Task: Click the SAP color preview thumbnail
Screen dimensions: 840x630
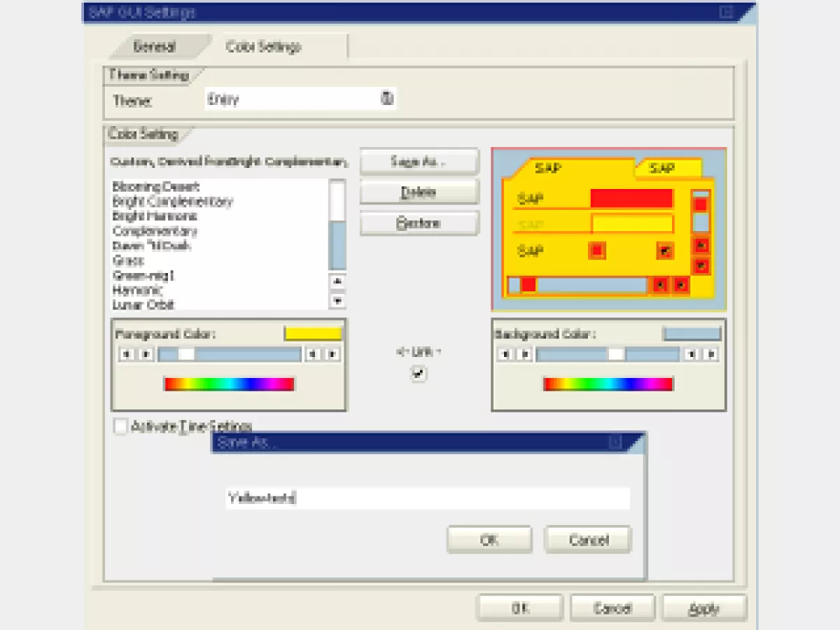Action: pos(609,229)
